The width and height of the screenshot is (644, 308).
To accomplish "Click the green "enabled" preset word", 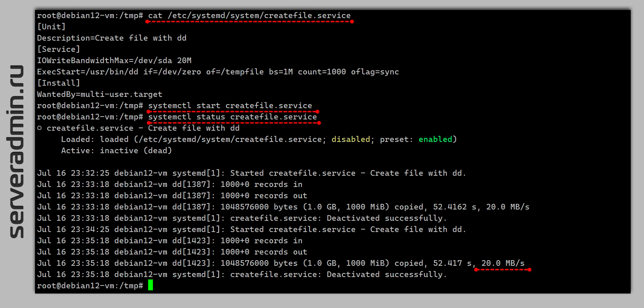I will pyautogui.click(x=436, y=140).
